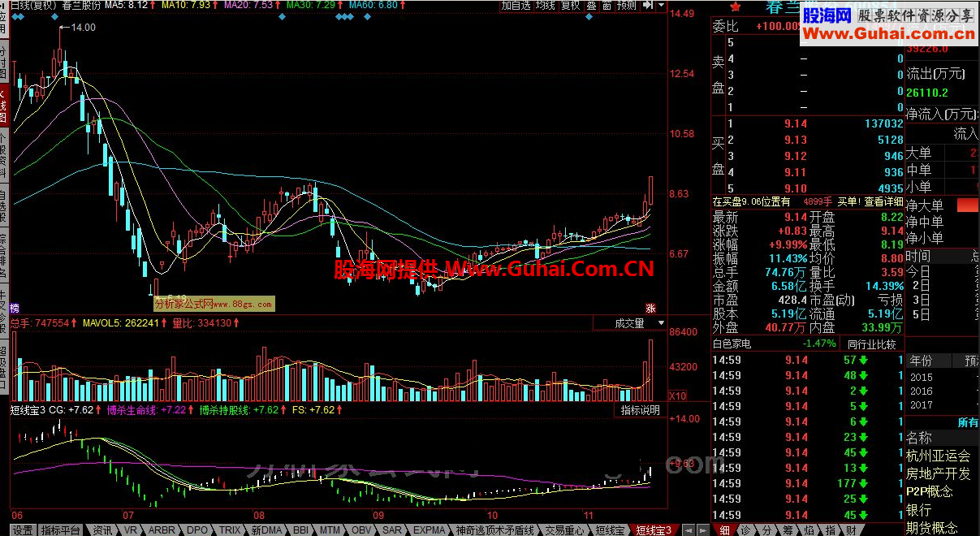Select the 神奇逃顶术矛盾线 indicator tab
Image resolution: width=980 pixels, height=536 pixels.
coord(494,530)
